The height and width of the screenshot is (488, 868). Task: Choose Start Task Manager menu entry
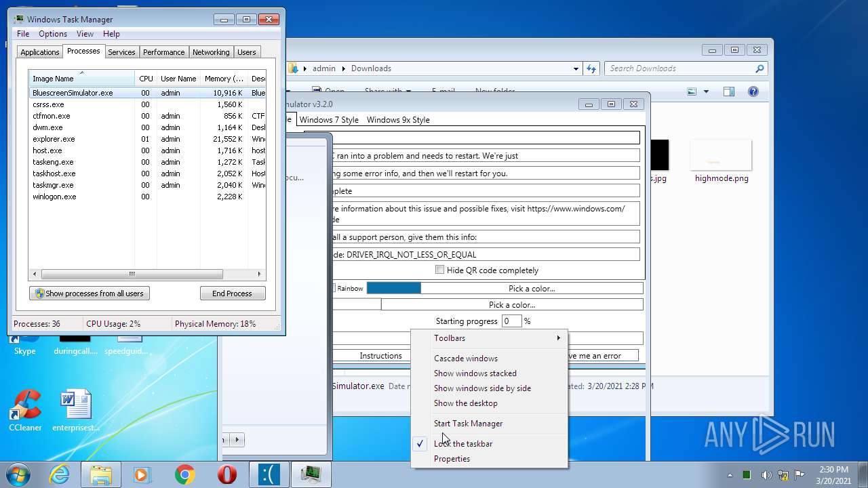point(489,424)
